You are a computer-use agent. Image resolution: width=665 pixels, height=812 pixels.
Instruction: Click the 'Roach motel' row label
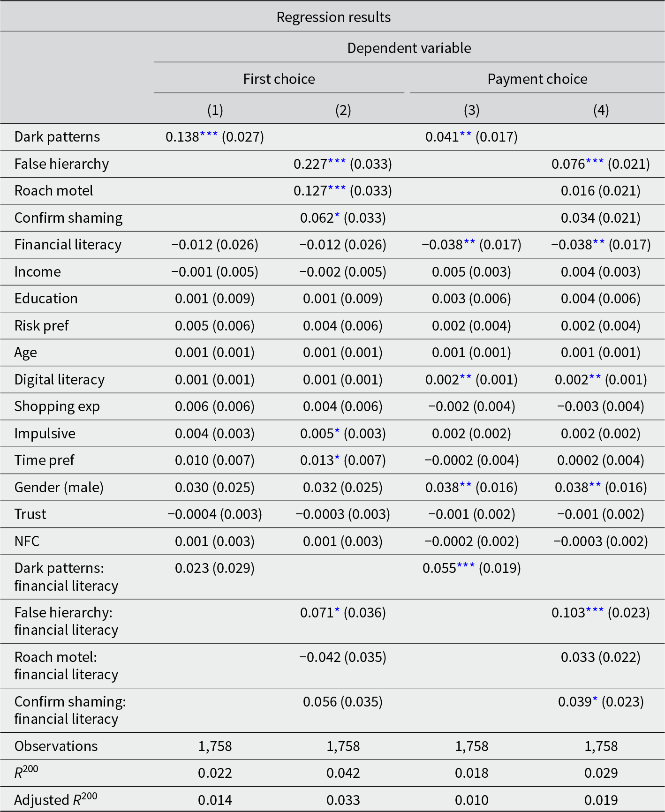click(x=53, y=190)
